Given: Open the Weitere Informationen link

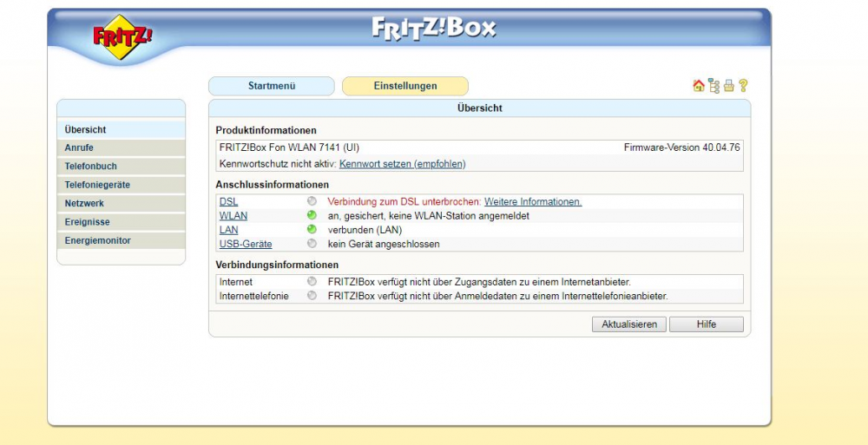Looking at the screenshot, I should point(532,201).
